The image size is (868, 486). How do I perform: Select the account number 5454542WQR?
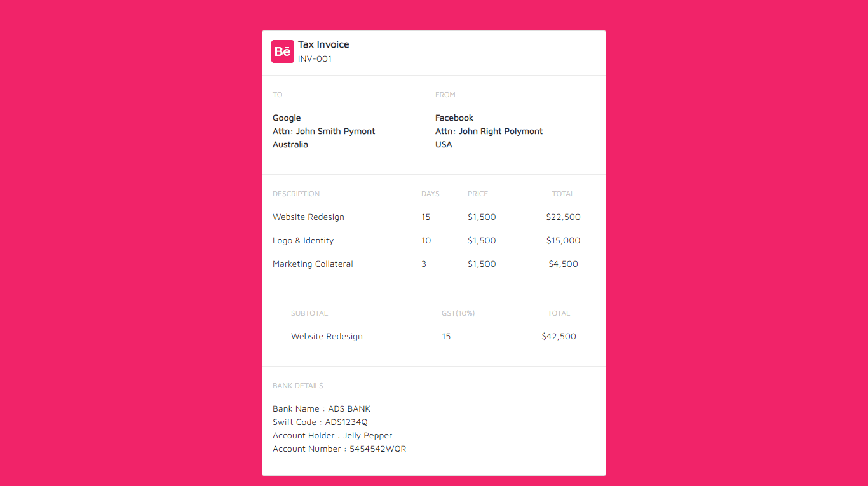pos(378,449)
